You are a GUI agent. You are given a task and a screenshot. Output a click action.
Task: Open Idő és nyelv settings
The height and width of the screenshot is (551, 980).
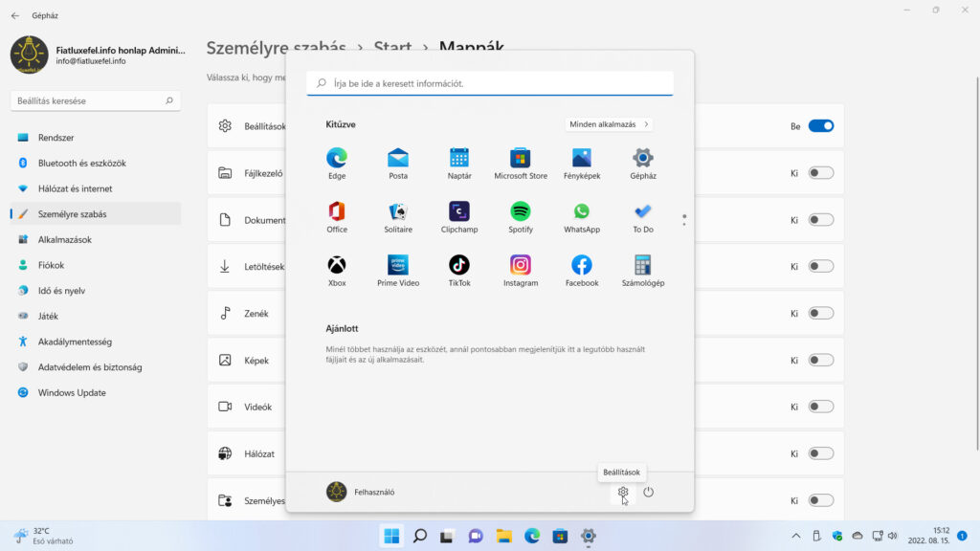click(x=96, y=291)
